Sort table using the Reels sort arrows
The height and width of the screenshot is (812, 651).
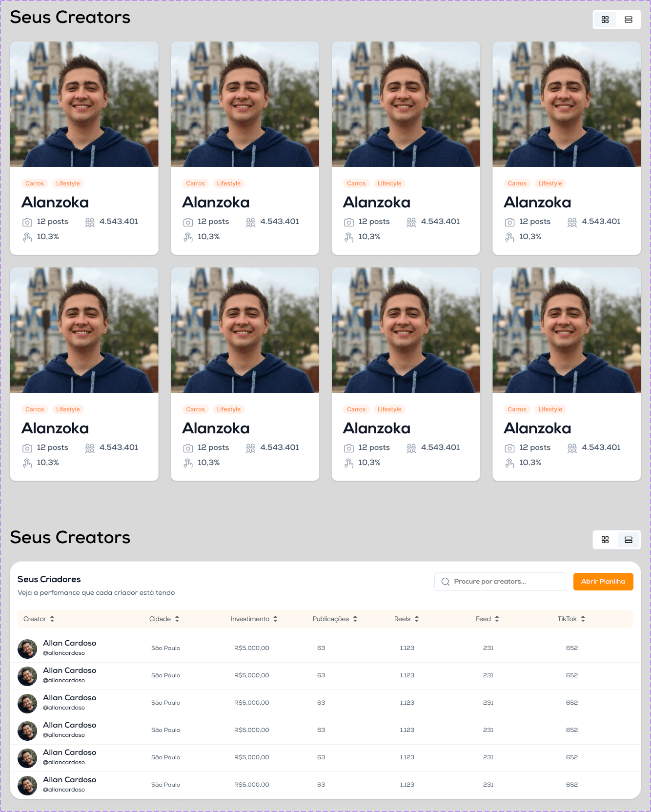point(417,619)
